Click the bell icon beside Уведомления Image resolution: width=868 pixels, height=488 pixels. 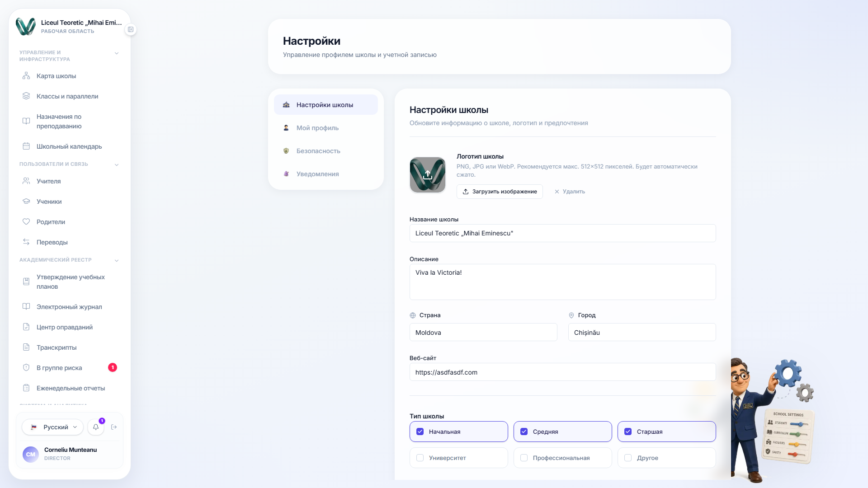286,174
